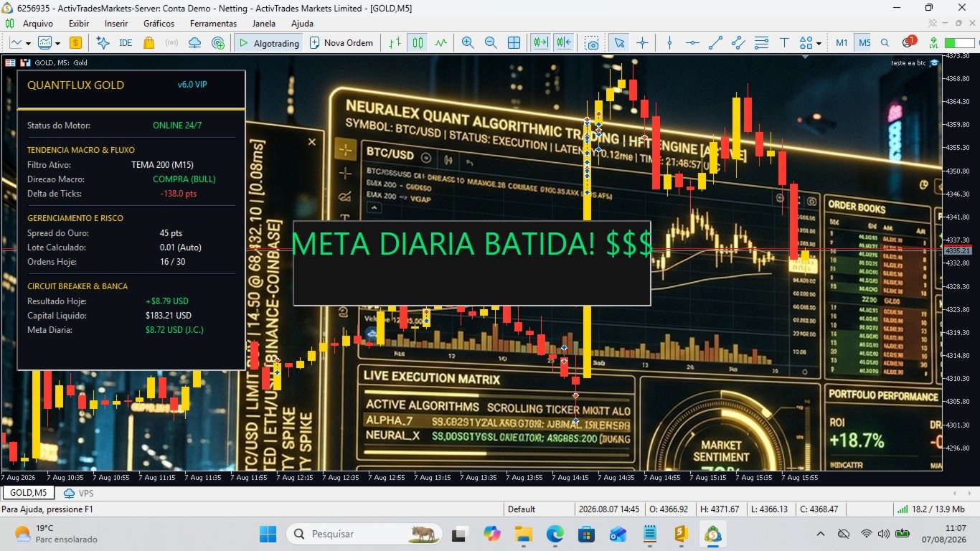Select the M1 timeframe button
The width and height of the screenshot is (980, 551).
point(842,43)
